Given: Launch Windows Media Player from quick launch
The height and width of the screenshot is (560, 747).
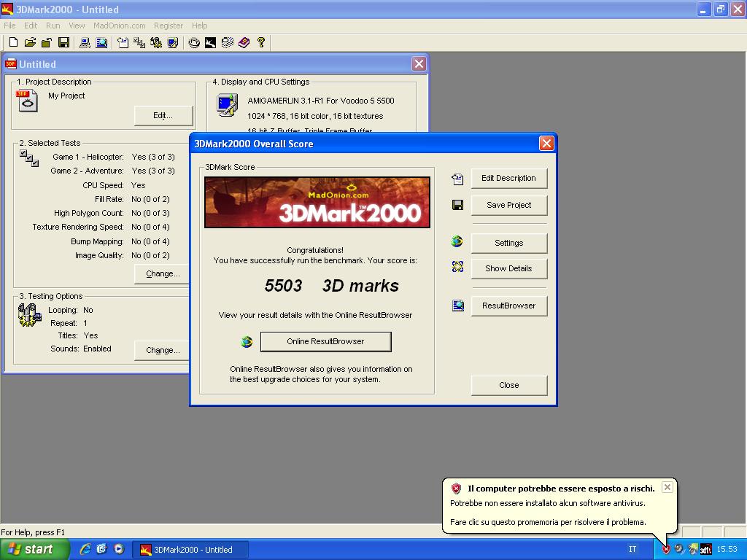Looking at the screenshot, I should (119, 549).
